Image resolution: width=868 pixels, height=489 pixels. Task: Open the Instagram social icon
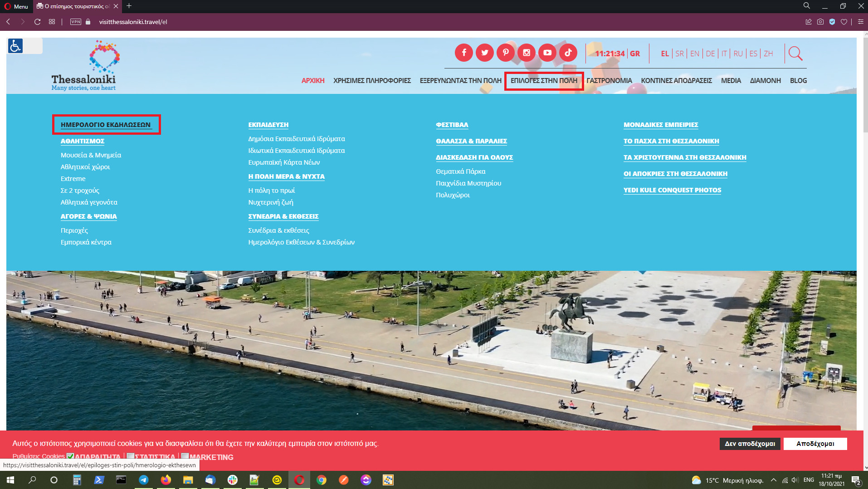[526, 53]
